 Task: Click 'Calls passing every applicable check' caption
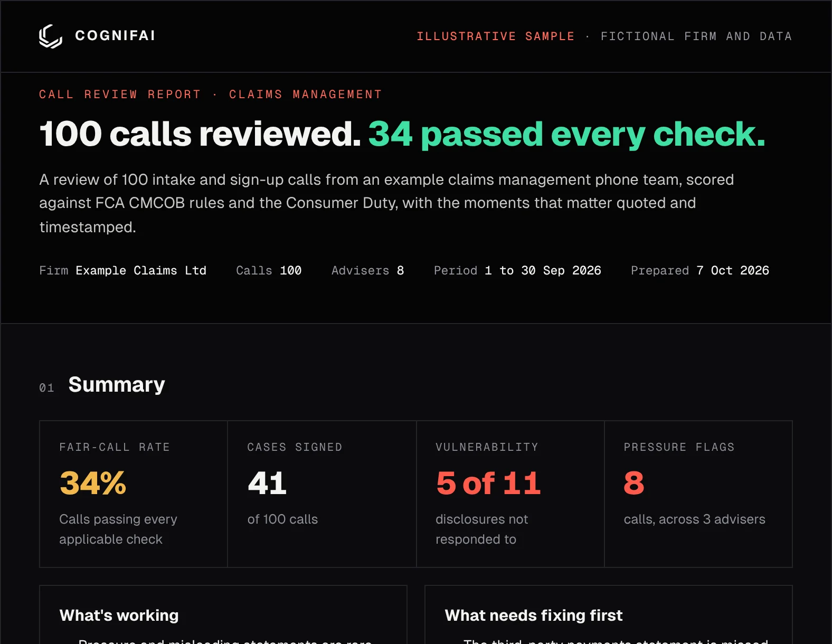118,529
